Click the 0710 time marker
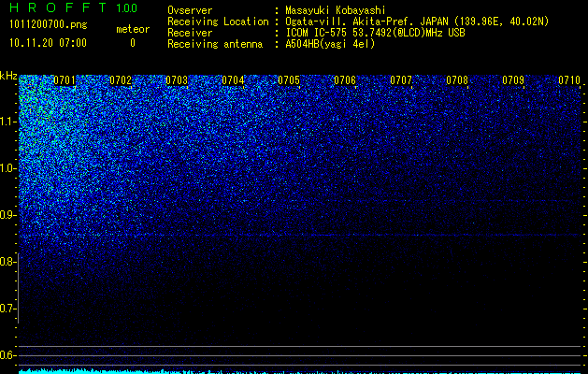The height and width of the screenshot is (374, 588). pyautogui.click(x=569, y=80)
